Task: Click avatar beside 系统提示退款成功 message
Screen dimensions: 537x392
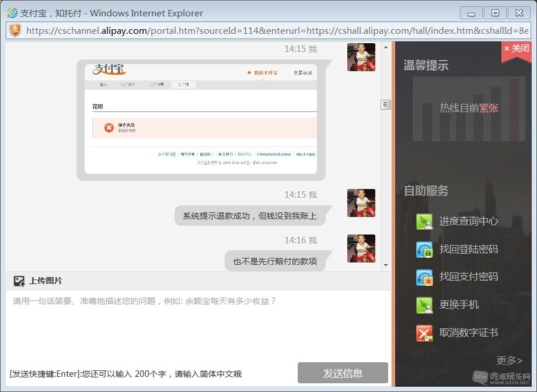Action: point(361,203)
